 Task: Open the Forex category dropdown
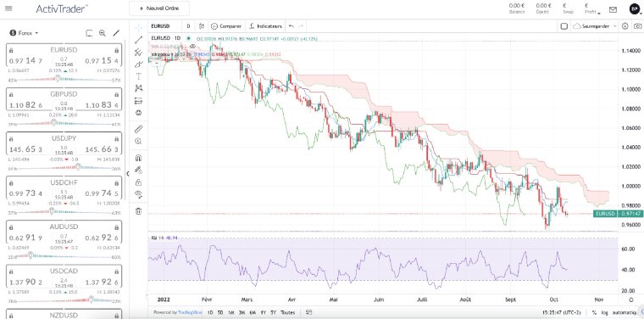(24, 33)
